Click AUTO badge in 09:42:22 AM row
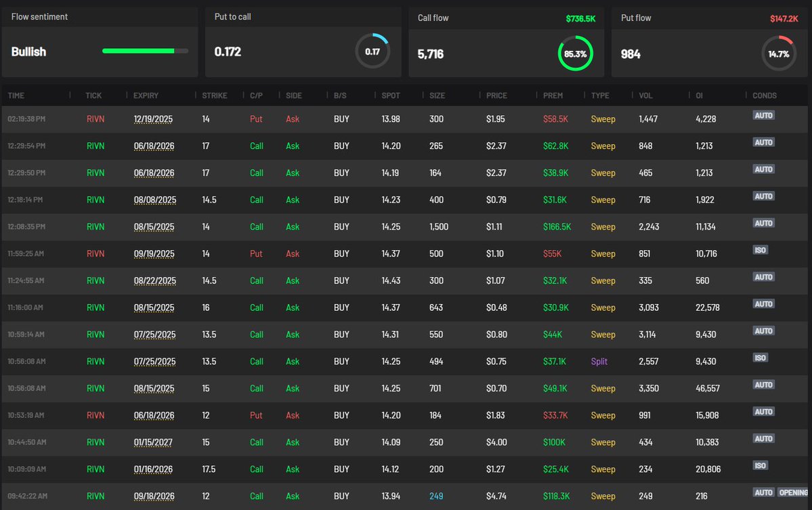Viewport: 812px width, 510px height. 763,492
